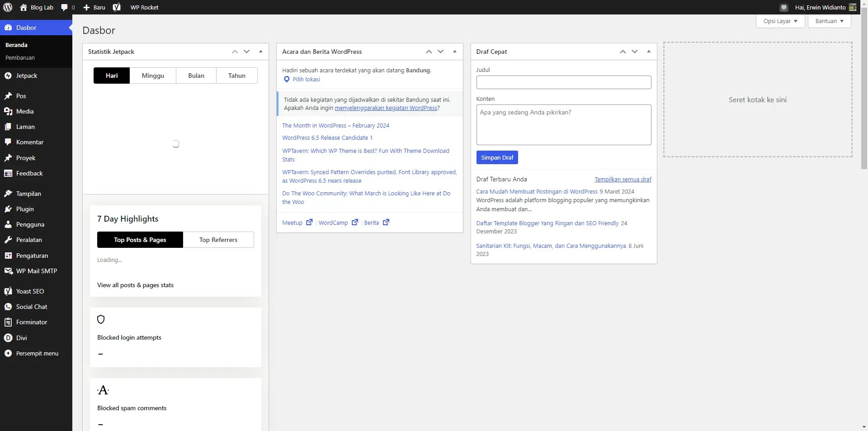Open the Feedback icon in sidebar
Image resolution: width=868 pixels, height=431 pixels.
click(x=8, y=173)
